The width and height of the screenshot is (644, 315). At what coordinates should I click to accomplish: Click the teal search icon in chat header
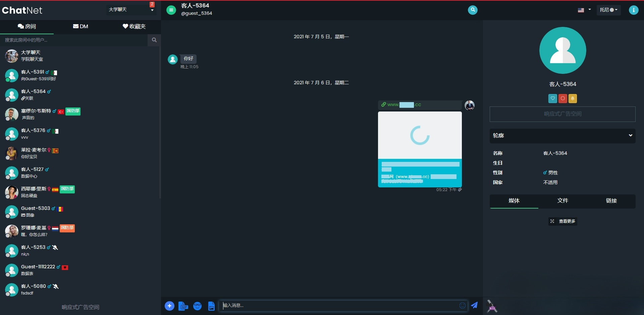click(x=473, y=10)
